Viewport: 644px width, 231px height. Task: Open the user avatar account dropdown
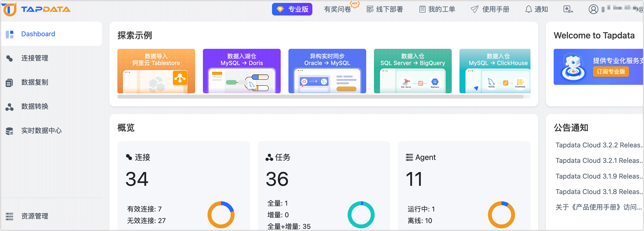[x=594, y=9]
